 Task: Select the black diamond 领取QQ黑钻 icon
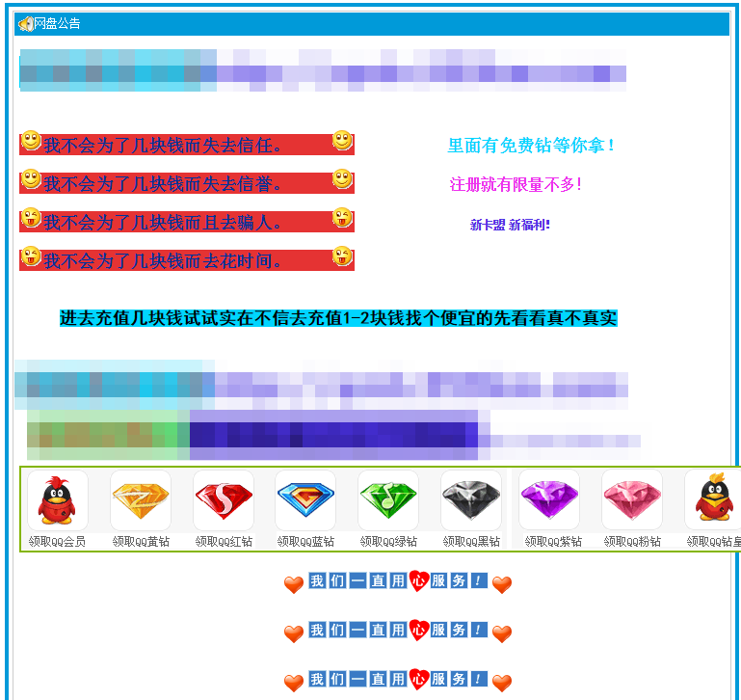pyautogui.click(x=471, y=500)
